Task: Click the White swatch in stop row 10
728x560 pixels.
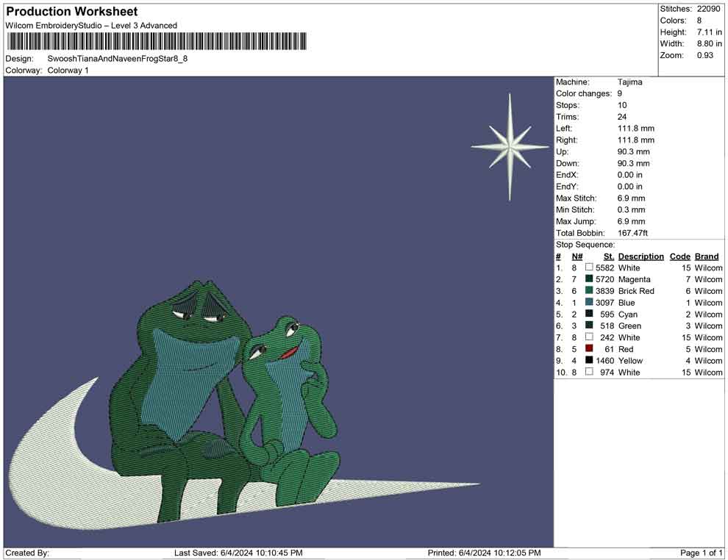Action: [x=589, y=372]
